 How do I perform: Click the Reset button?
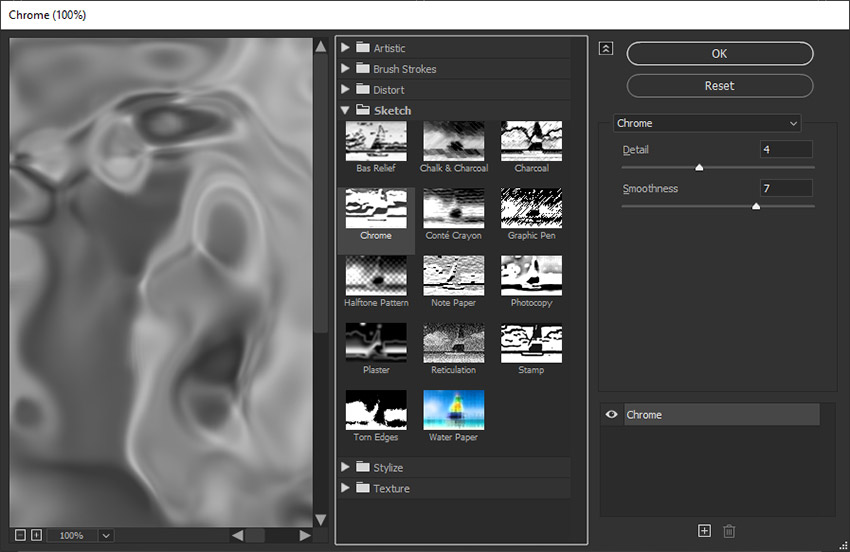pyautogui.click(x=720, y=86)
